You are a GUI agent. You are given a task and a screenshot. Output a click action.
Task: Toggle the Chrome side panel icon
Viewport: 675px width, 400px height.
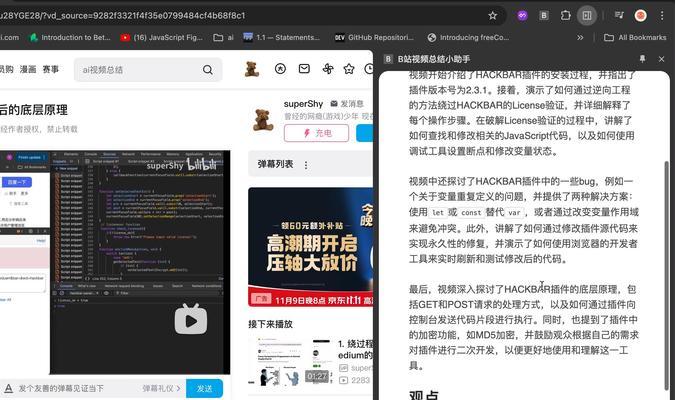click(x=587, y=16)
